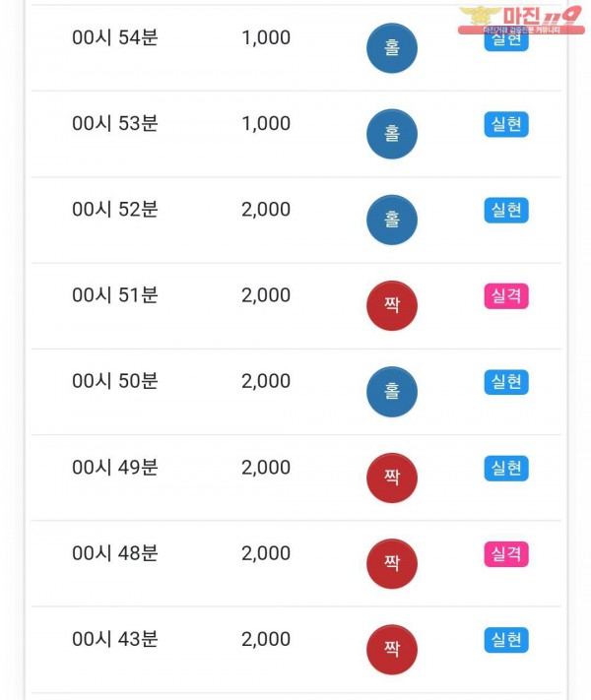Click the 실현 badge in the 00시 52분 row
This screenshot has height=700, width=591.
point(506,210)
